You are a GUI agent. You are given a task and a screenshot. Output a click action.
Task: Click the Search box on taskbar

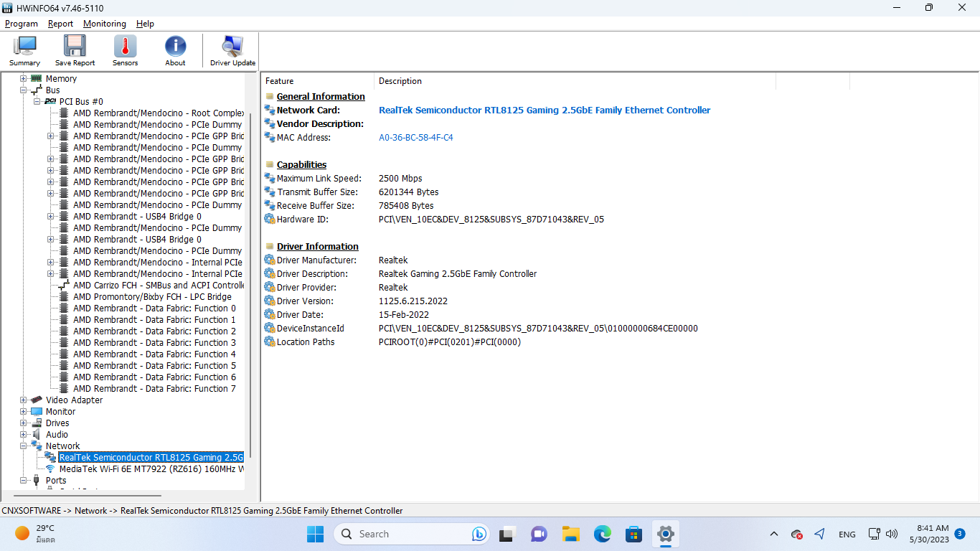[413, 534]
